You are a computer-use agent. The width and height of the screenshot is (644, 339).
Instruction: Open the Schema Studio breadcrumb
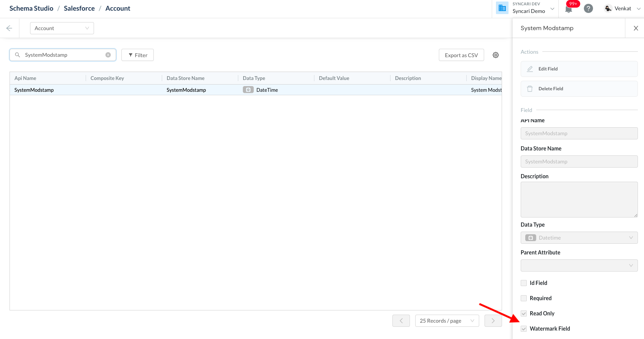tap(31, 8)
